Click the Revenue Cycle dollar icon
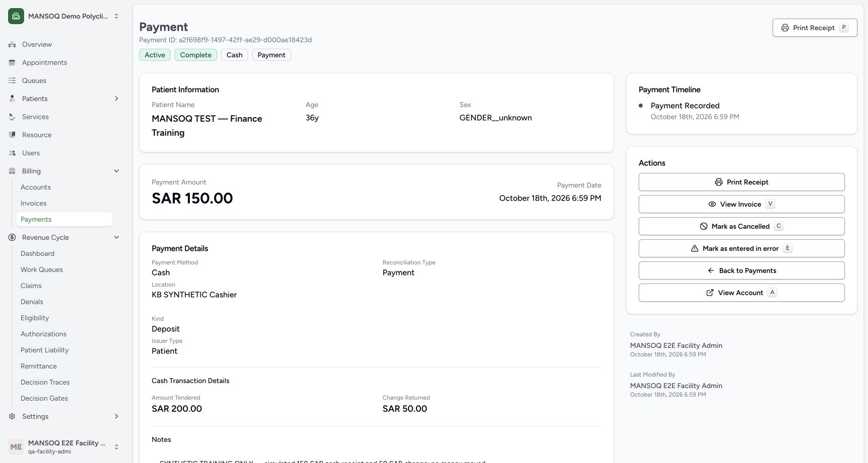Screen dimensions: 868x463 [12, 237]
